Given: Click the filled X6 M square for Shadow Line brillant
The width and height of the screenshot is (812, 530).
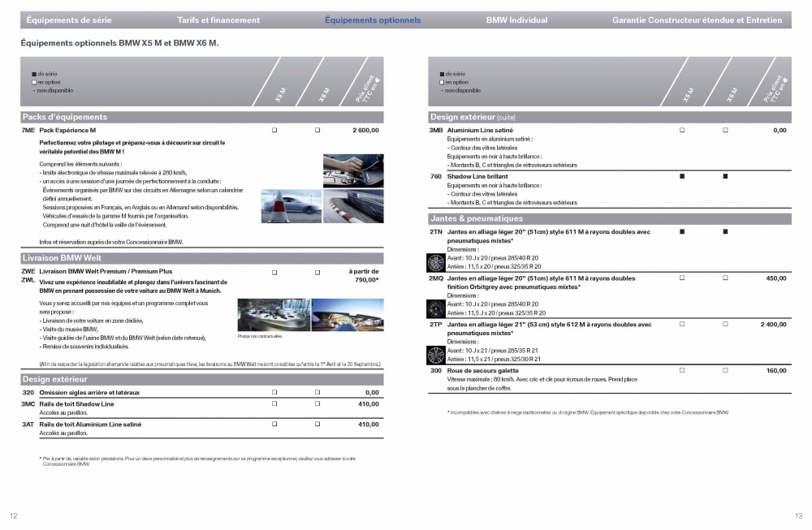Looking at the screenshot, I should 725,176.
